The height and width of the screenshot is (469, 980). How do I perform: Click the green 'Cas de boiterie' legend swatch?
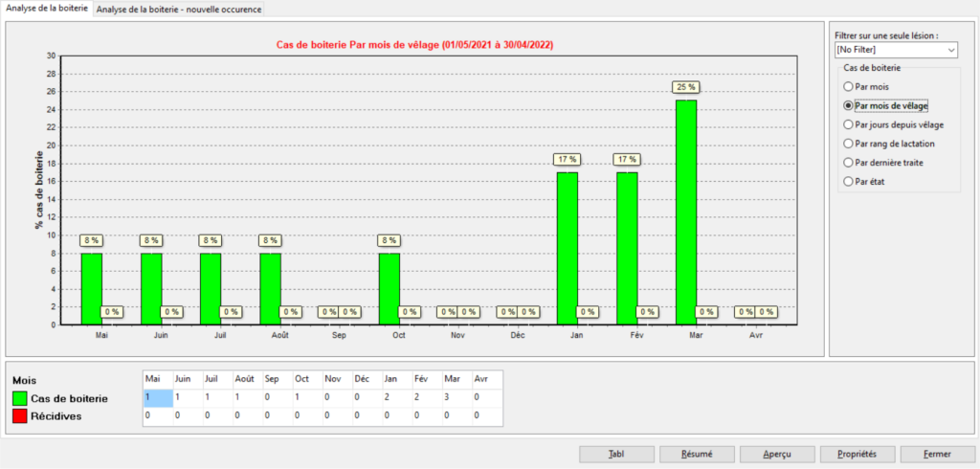[x=20, y=397]
